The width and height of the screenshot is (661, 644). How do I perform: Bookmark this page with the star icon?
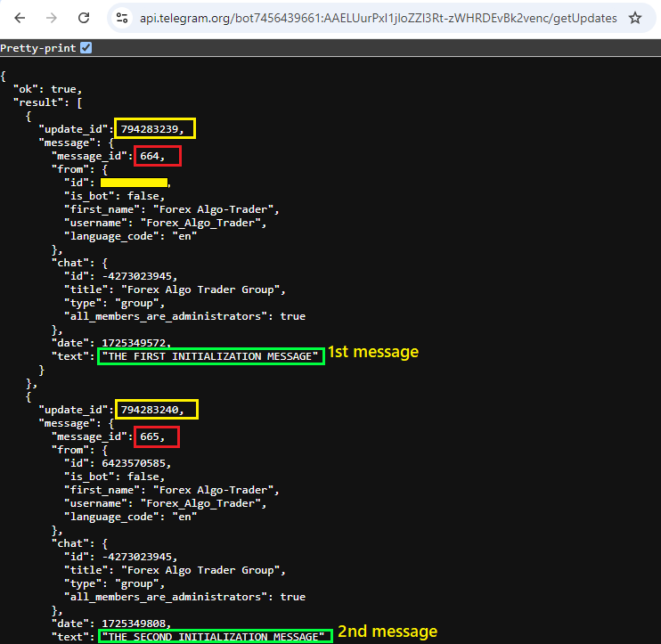click(635, 18)
